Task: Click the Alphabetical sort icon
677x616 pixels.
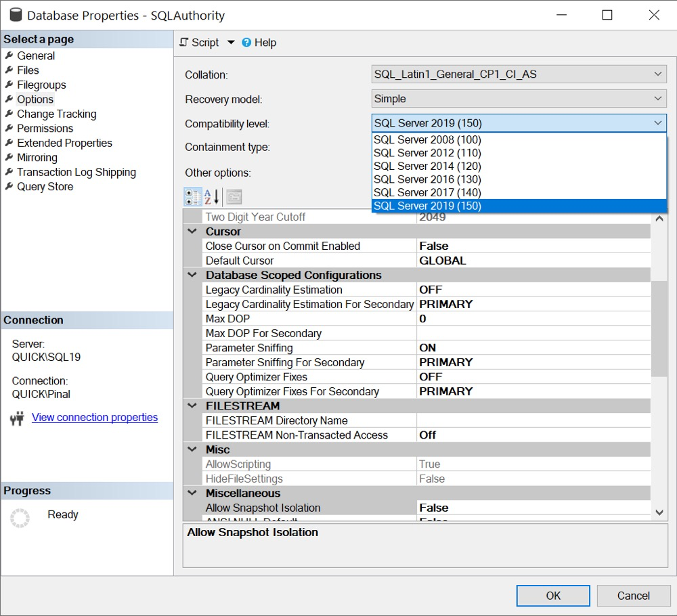Action: pos(212,197)
